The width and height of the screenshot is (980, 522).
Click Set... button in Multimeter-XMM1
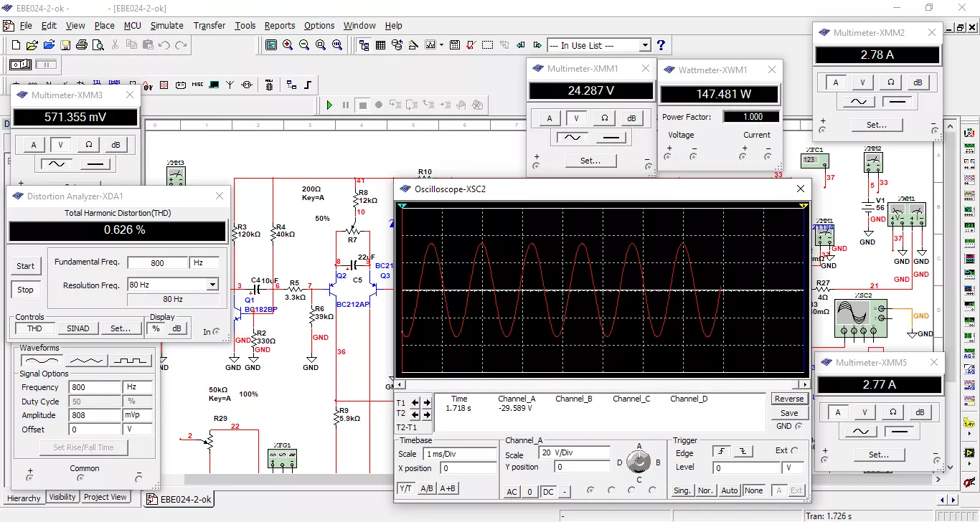[590, 161]
